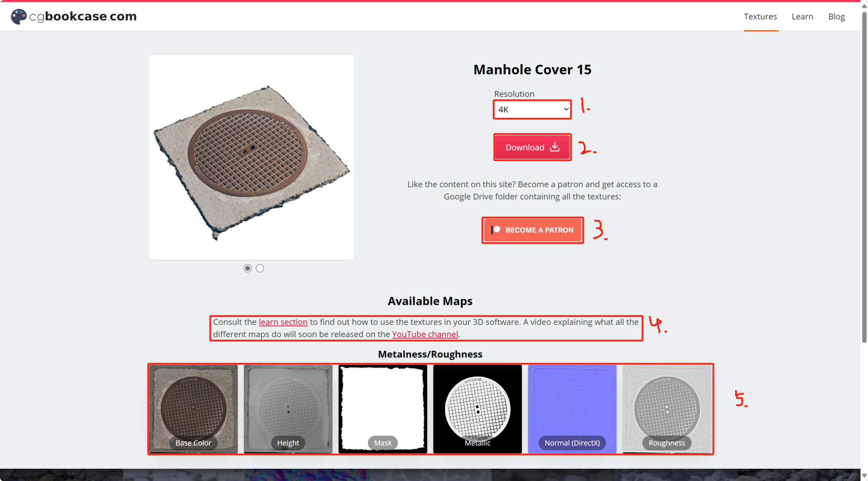
Task: Select the first preview image radio button
Action: click(248, 268)
